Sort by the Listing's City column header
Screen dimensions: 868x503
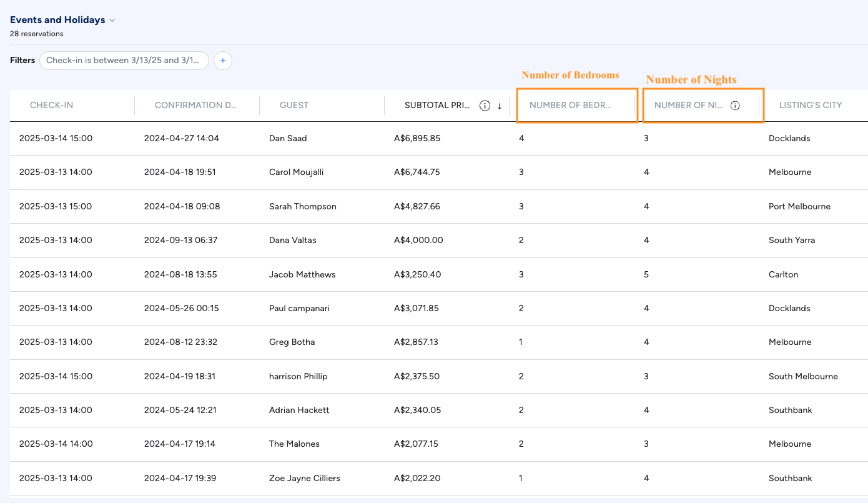810,105
